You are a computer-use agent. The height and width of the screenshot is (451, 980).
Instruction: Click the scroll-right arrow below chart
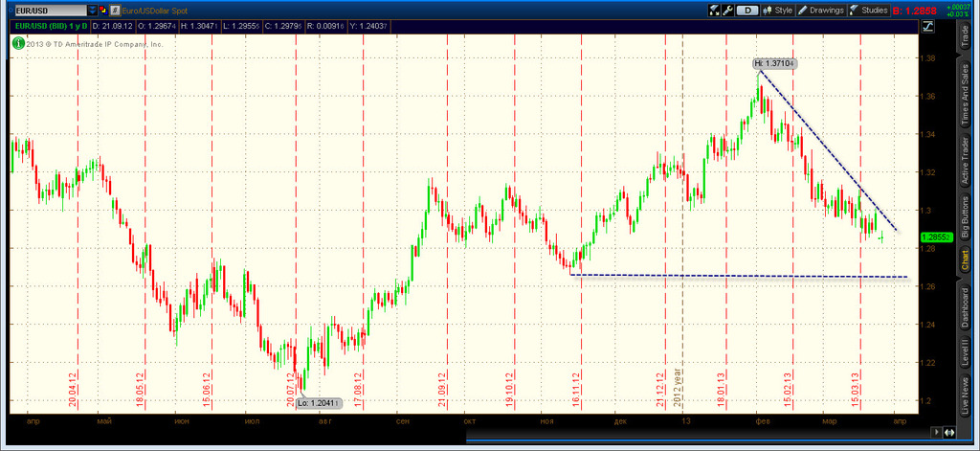tap(936, 432)
